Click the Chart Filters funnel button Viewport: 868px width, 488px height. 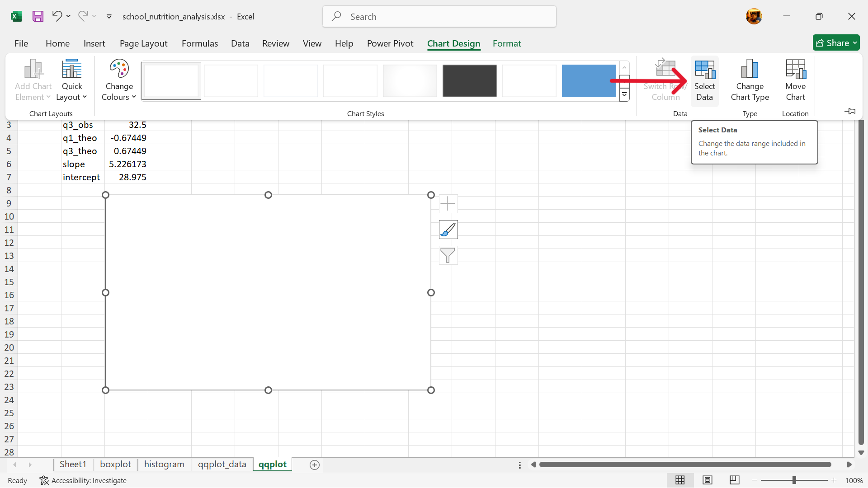coord(448,255)
